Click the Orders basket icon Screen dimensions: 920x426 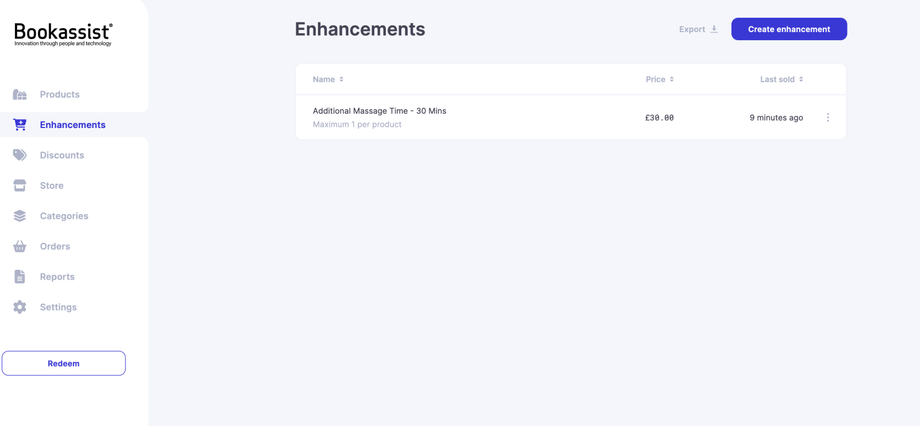click(x=20, y=246)
